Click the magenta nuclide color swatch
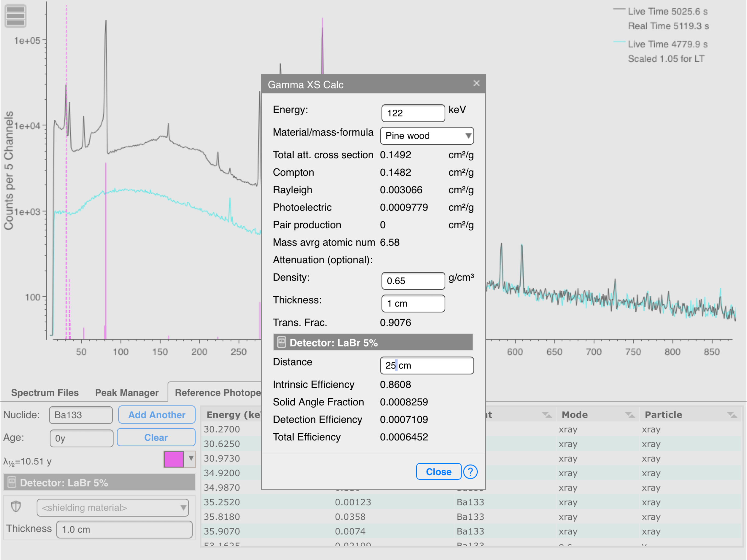The image size is (747, 560). point(174,459)
